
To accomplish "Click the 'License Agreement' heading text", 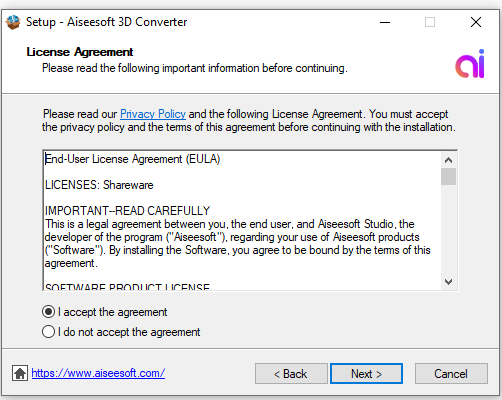I will (x=80, y=52).
